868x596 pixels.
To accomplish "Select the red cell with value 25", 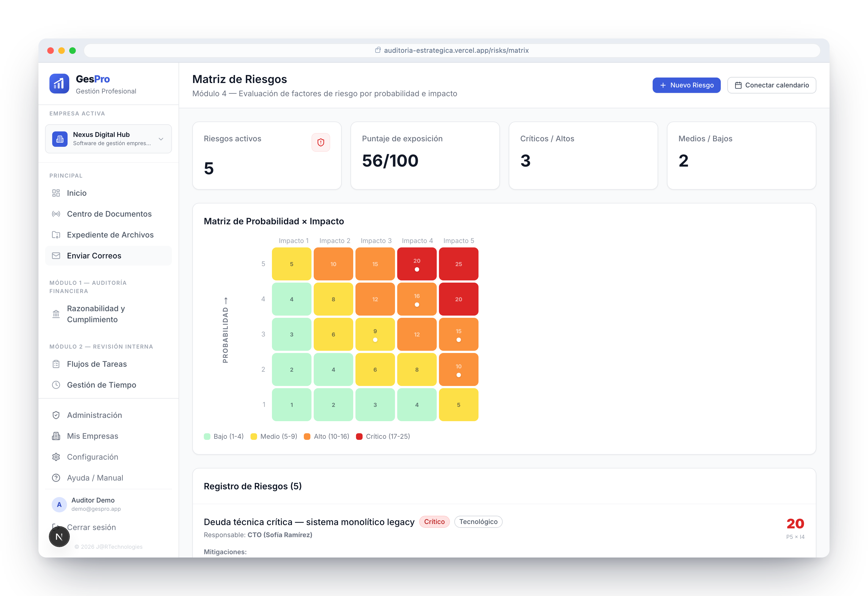I will coord(459,264).
